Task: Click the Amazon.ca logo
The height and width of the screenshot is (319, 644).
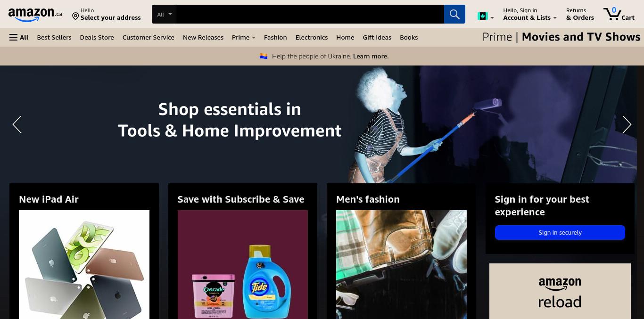Action: [x=35, y=15]
